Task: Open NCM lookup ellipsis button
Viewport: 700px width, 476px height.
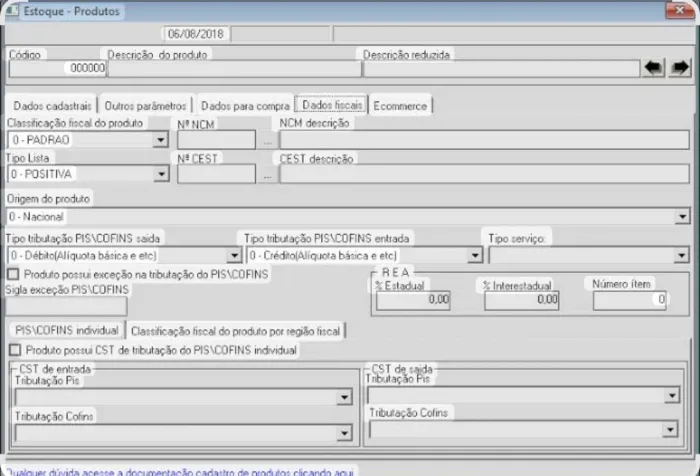Action: pos(267,141)
